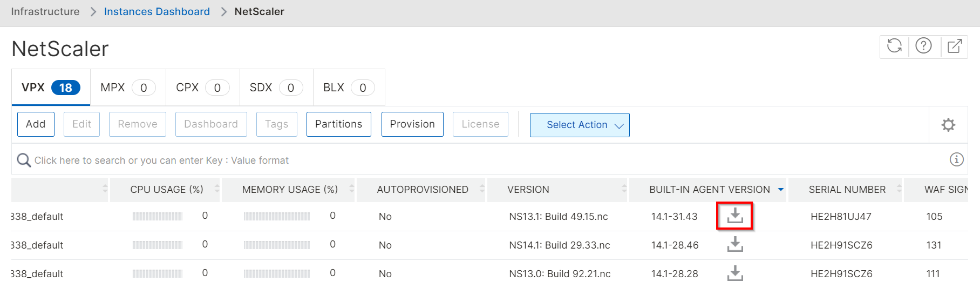Click the Add button
The width and height of the screenshot is (980, 288).
(36, 124)
